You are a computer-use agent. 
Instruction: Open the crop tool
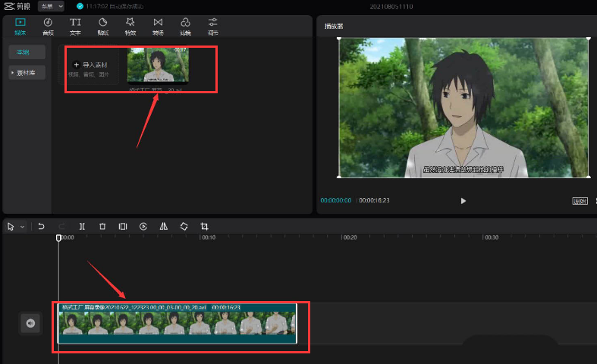tap(205, 227)
